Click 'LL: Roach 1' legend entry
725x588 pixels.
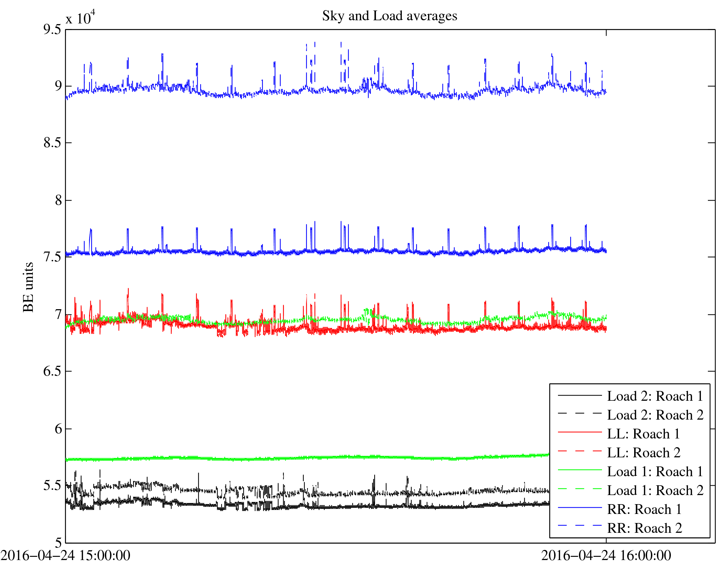pyautogui.click(x=643, y=434)
